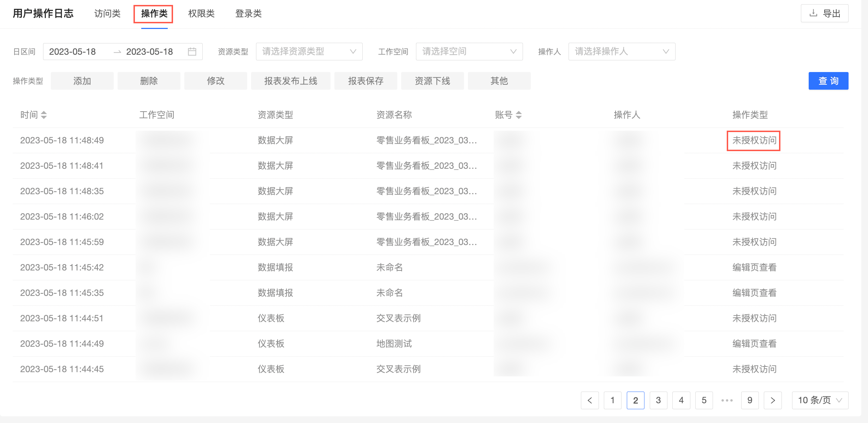The height and width of the screenshot is (423, 868).
Task: Switch to the 权限类 tab
Action: coord(201,13)
